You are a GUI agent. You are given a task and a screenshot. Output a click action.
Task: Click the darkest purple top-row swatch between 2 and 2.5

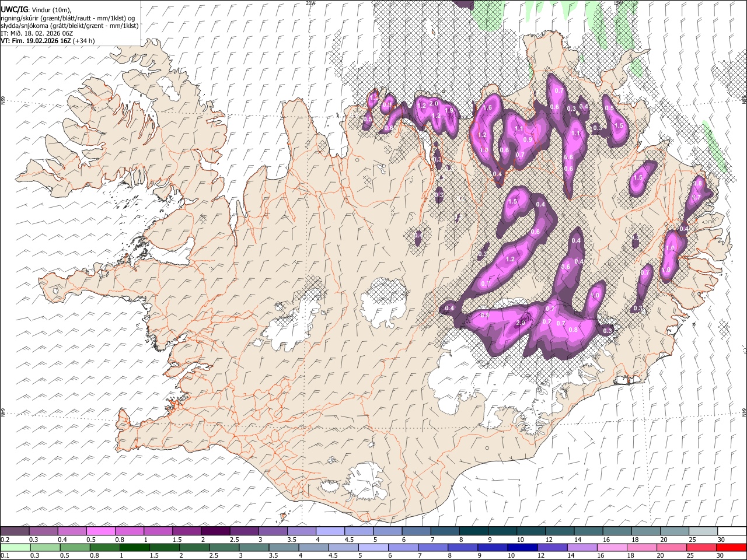[215, 531]
